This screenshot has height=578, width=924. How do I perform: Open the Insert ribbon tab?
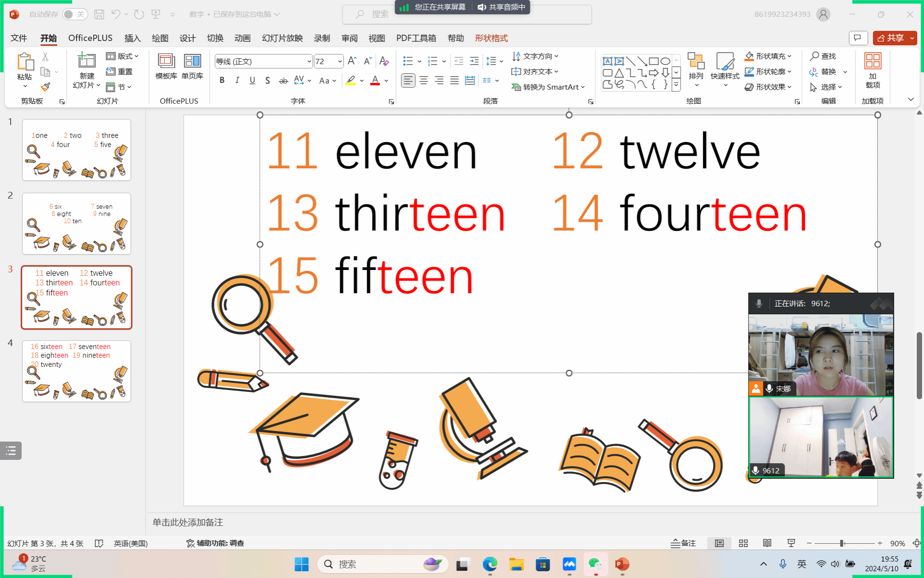[132, 38]
